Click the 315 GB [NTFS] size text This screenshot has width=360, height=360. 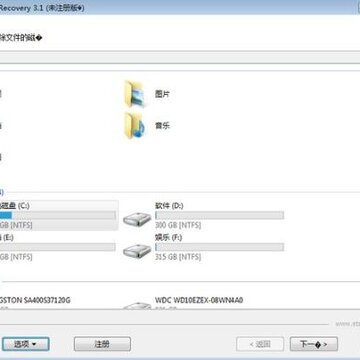[178, 257]
